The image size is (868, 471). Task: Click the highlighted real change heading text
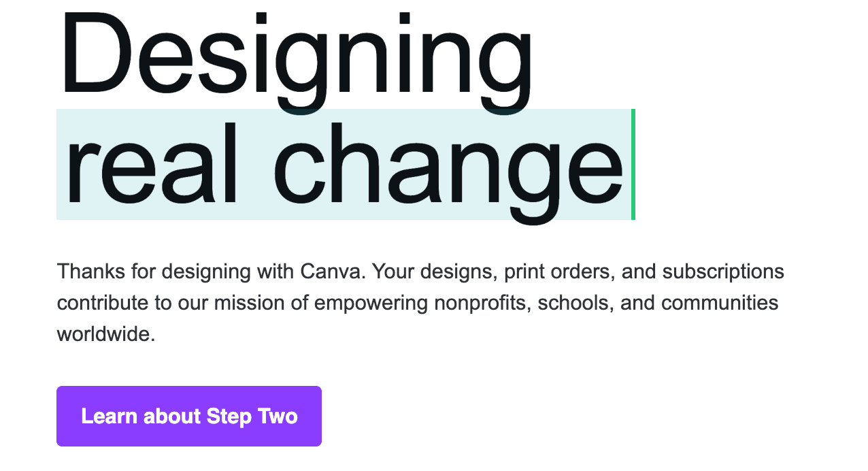(344, 165)
